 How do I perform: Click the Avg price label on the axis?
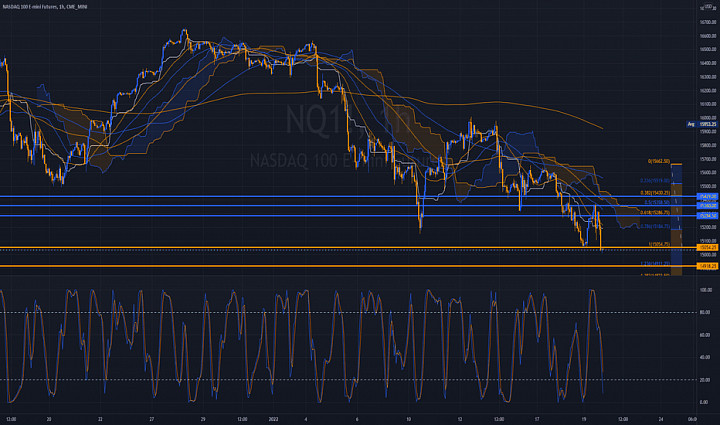(x=702, y=124)
